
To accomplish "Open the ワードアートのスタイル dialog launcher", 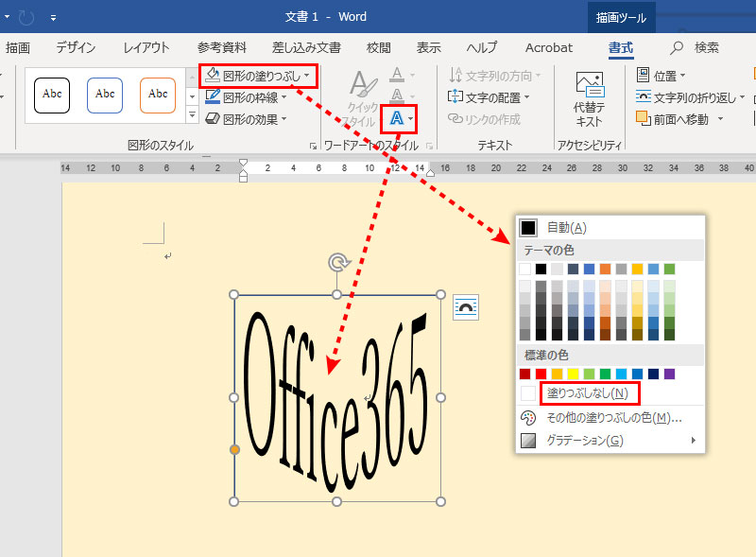I will (x=429, y=146).
